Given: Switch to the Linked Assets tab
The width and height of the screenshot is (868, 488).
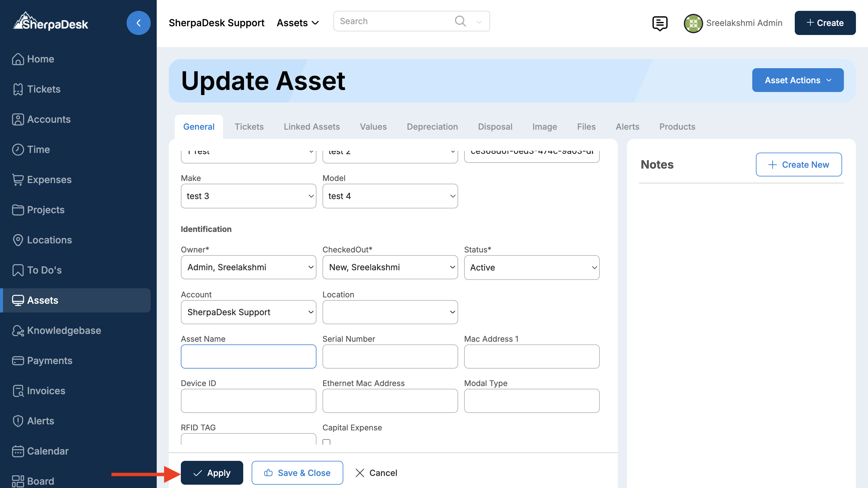Looking at the screenshot, I should (311, 126).
